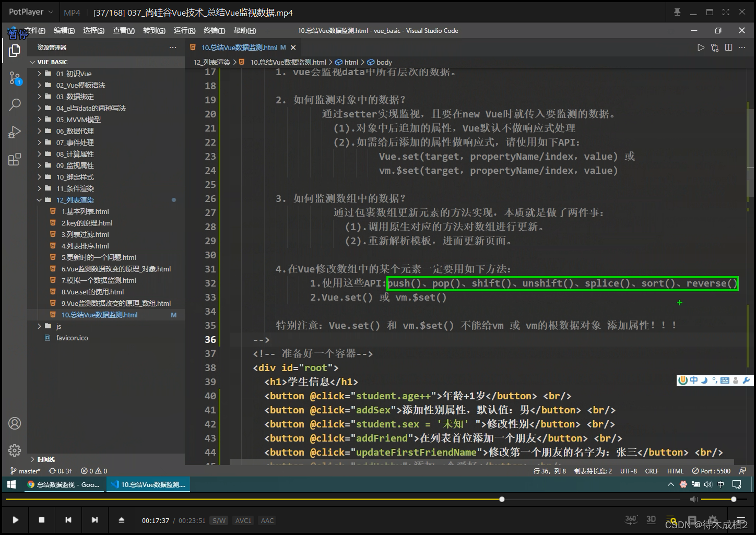
Task: Switch to the Chrome 总结数据监视 taskbar window
Action: [x=64, y=484]
